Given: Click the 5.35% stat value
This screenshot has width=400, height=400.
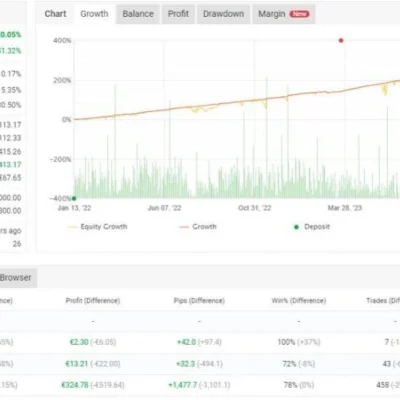Looking at the screenshot, I should (x=11, y=90).
